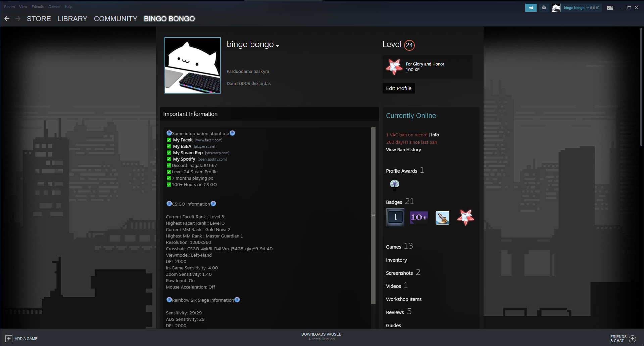Viewport: 644px width, 346px height.
Task: Open the Downloads Paused status
Action: tap(321, 337)
